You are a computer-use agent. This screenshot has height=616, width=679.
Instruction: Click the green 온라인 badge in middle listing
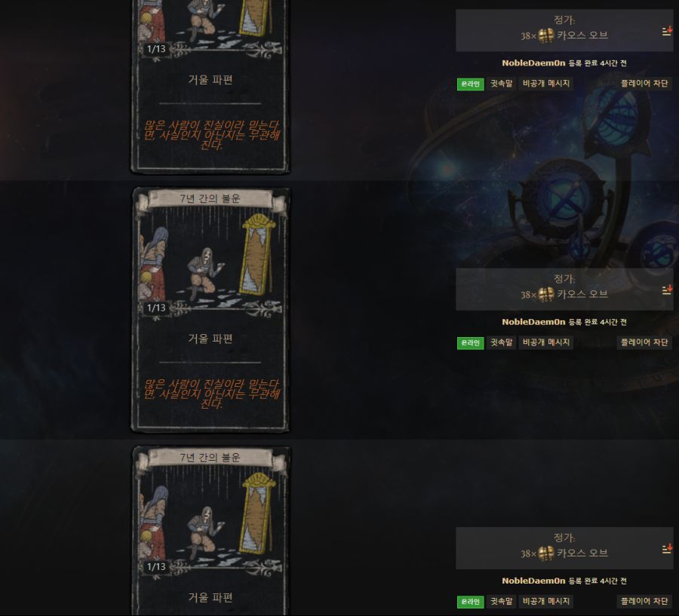(470, 343)
